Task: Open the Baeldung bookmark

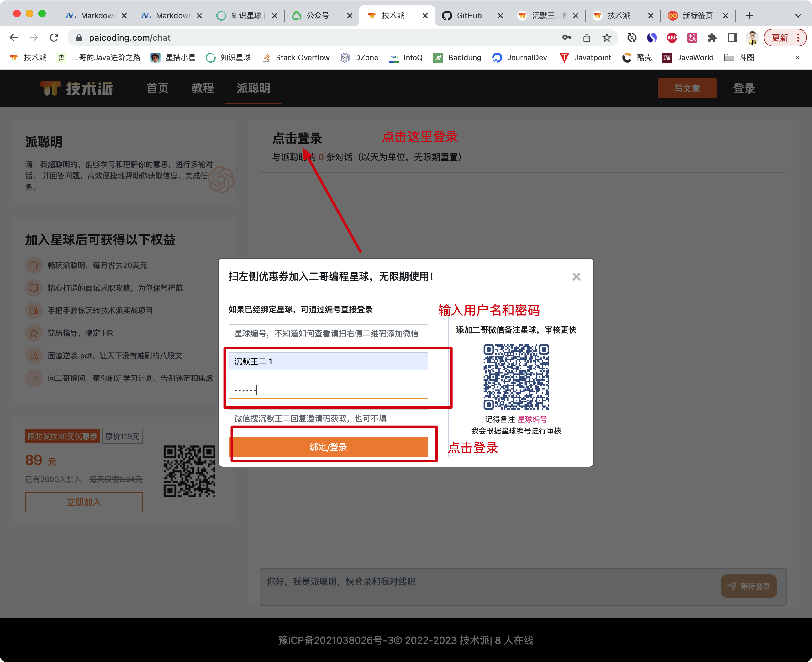Action: click(458, 58)
